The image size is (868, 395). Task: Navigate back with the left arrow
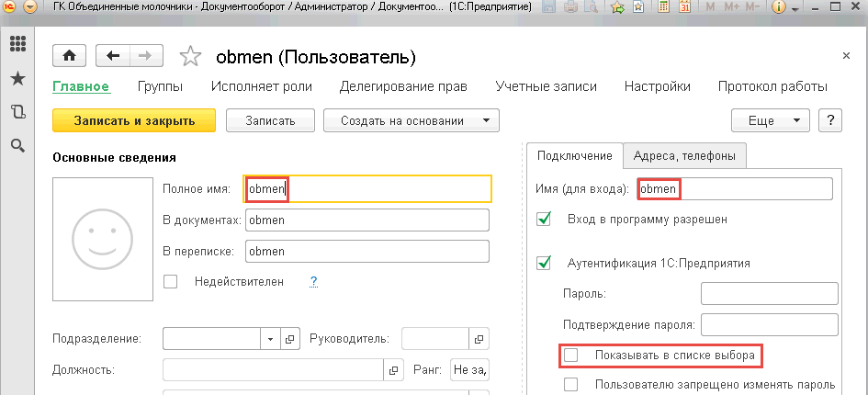click(113, 55)
